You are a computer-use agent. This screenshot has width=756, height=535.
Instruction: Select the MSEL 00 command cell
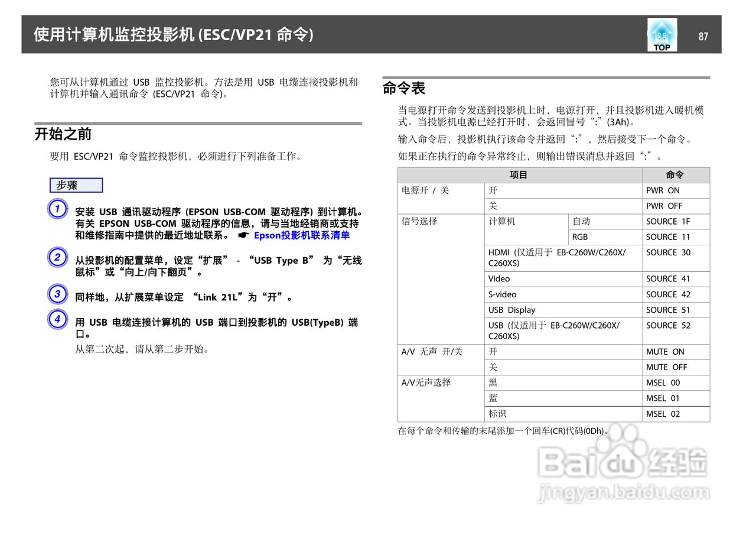click(x=676, y=382)
